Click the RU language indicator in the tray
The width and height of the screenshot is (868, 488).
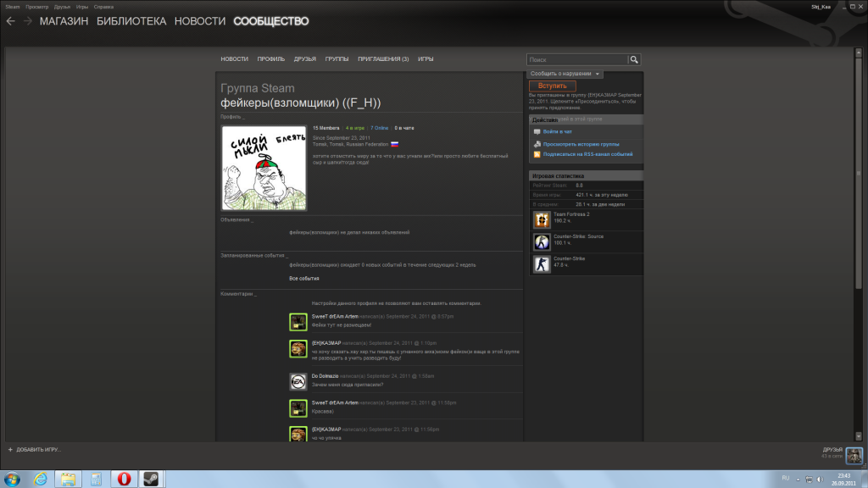point(786,478)
